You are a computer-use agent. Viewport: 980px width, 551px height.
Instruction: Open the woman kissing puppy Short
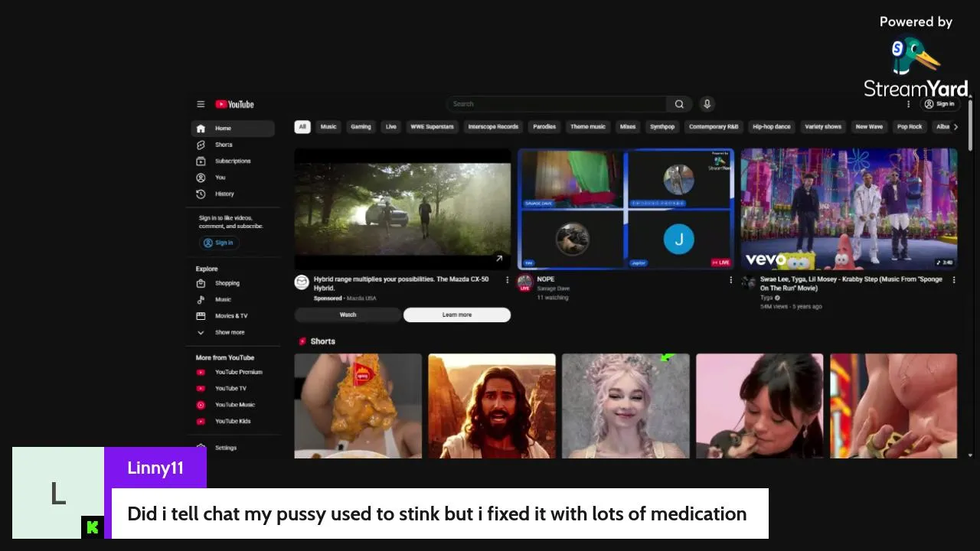click(759, 406)
